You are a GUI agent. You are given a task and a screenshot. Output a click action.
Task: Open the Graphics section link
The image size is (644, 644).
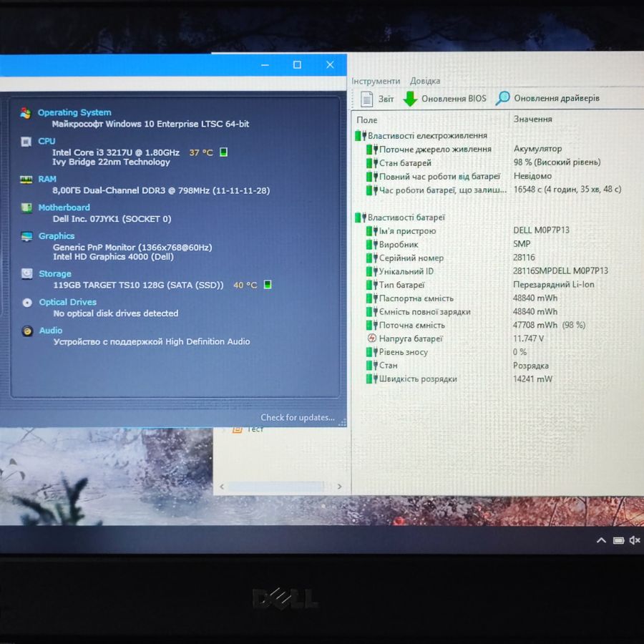[x=57, y=235]
